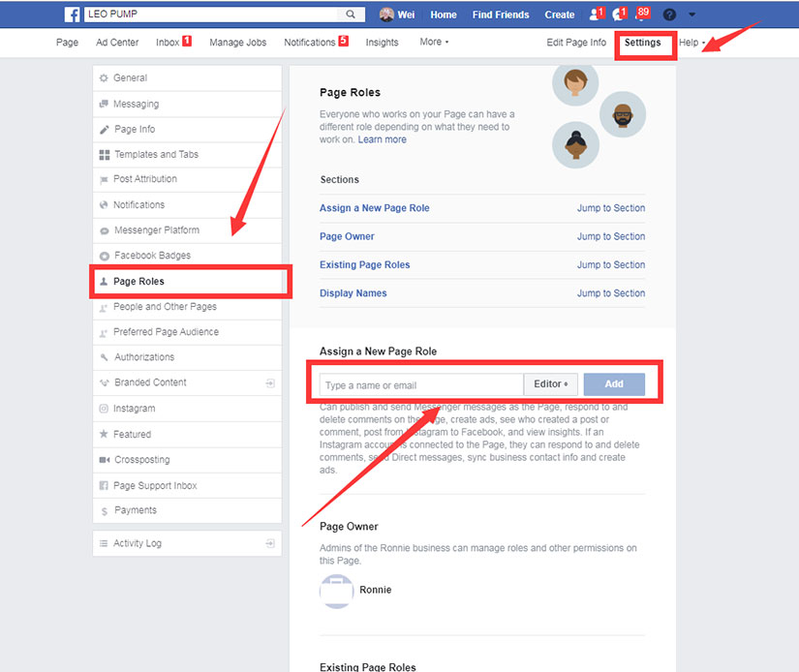
Task: Open the notifications bell with 89 badge
Action: (642, 14)
